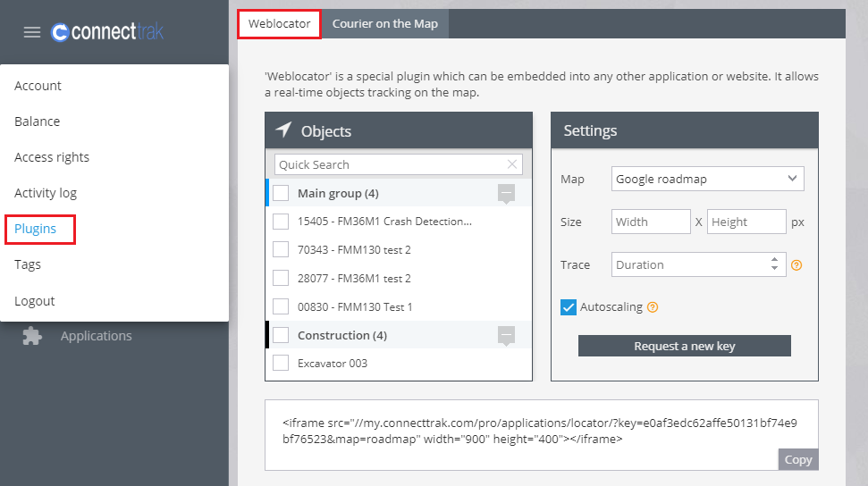Click the Main group (4) label
Viewport: 868px width, 486px height.
338,193
